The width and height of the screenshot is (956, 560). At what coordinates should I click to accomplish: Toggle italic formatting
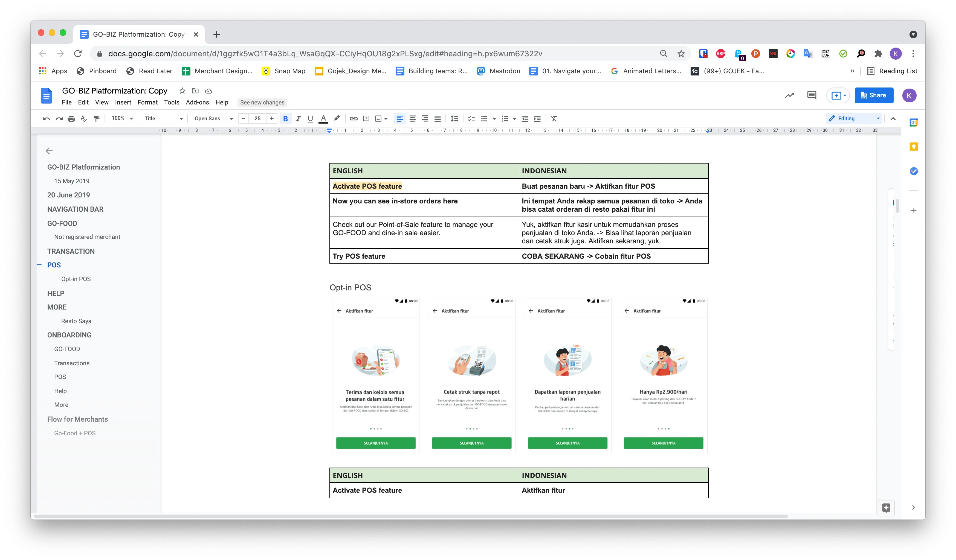tap(298, 118)
